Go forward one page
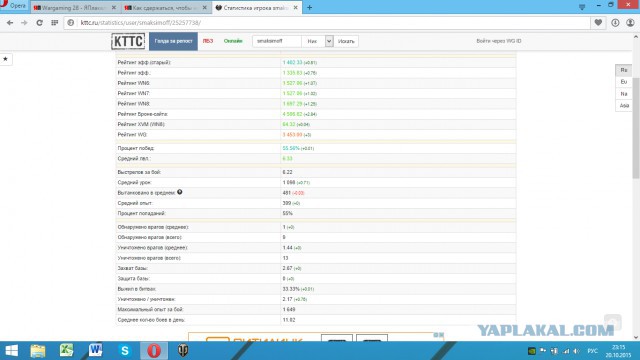 tap(24, 23)
